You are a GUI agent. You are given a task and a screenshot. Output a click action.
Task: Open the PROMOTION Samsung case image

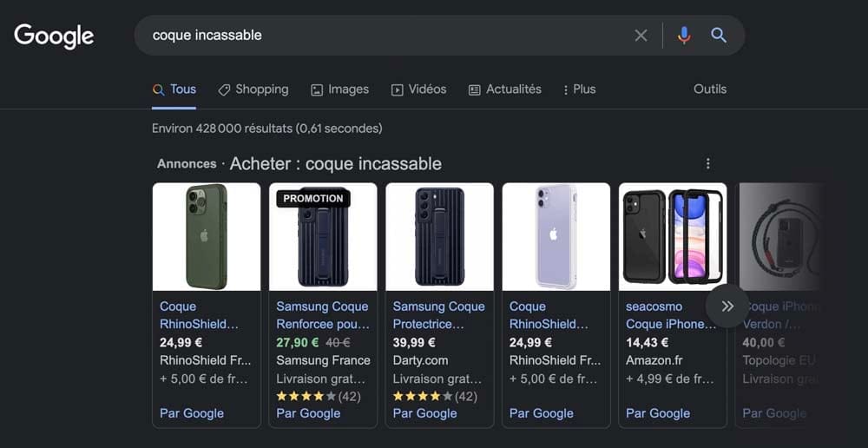point(323,236)
